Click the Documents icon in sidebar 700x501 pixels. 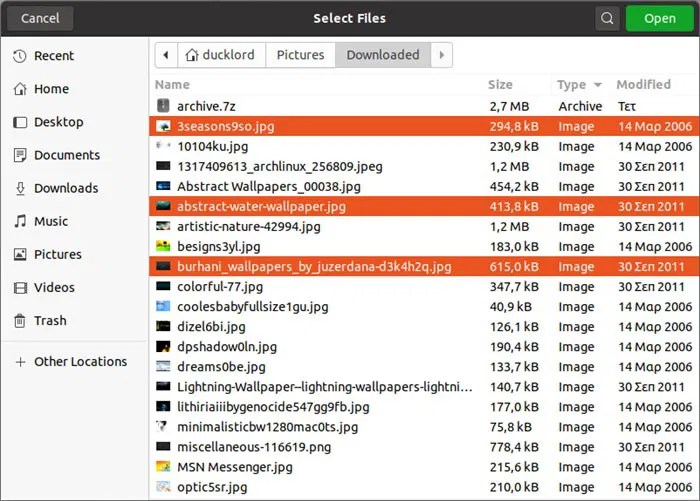click(20, 155)
